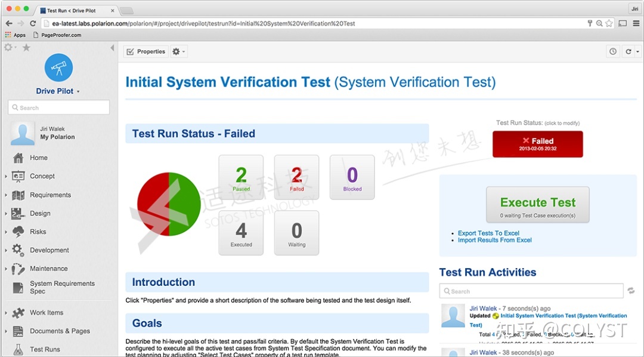
Task: Click the Maintenance footprints icon
Action: coord(18,269)
